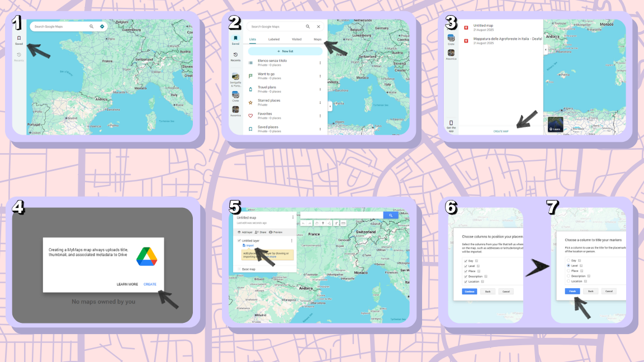Select the Place radio button in step 7
Image resolution: width=644 pixels, height=362 pixels.
569,271
